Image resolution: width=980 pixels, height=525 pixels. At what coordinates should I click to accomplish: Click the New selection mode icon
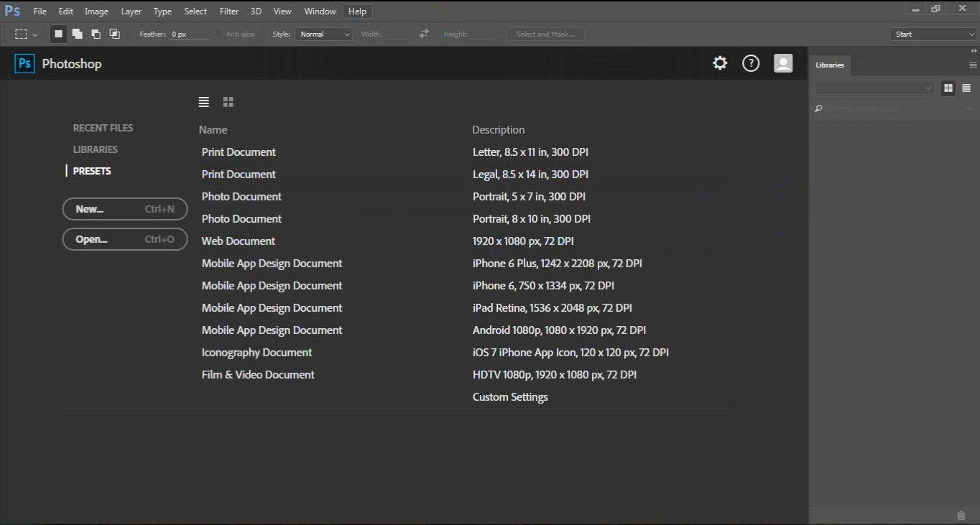(59, 34)
